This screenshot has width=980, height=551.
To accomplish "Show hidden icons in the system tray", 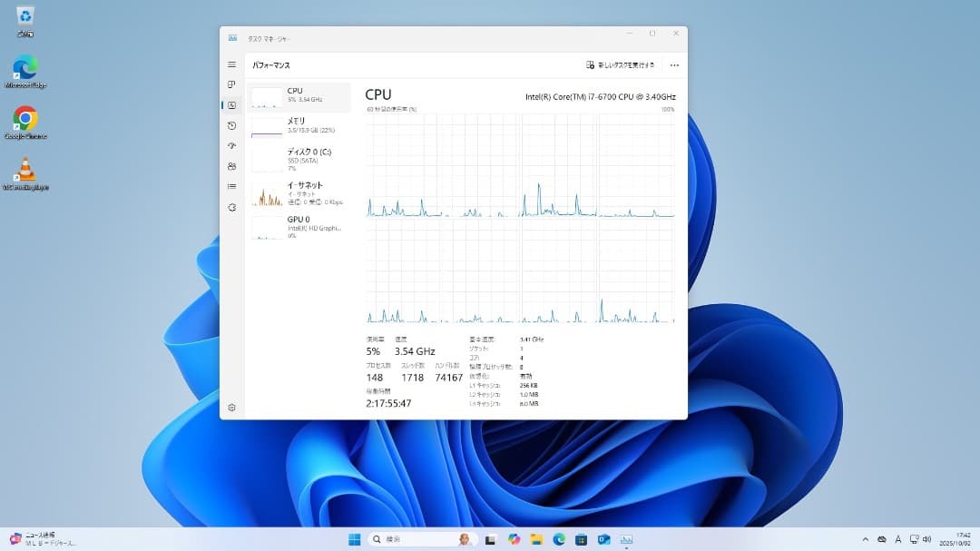I will tap(866, 538).
